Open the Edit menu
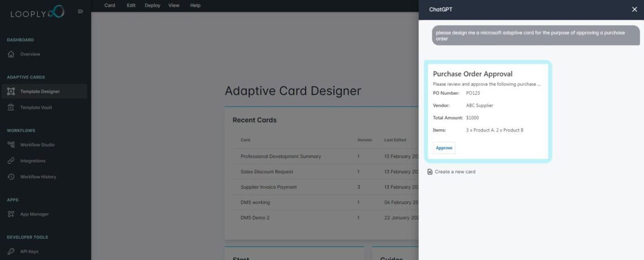This screenshot has width=644, height=260. pos(131,5)
